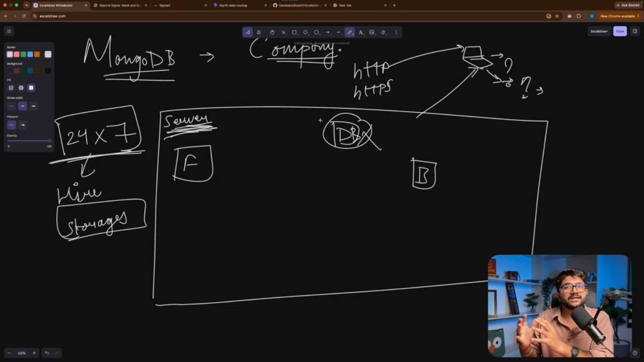Click the Opacity slider track
The width and height of the screenshot is (644, 362).
[30, 141]
